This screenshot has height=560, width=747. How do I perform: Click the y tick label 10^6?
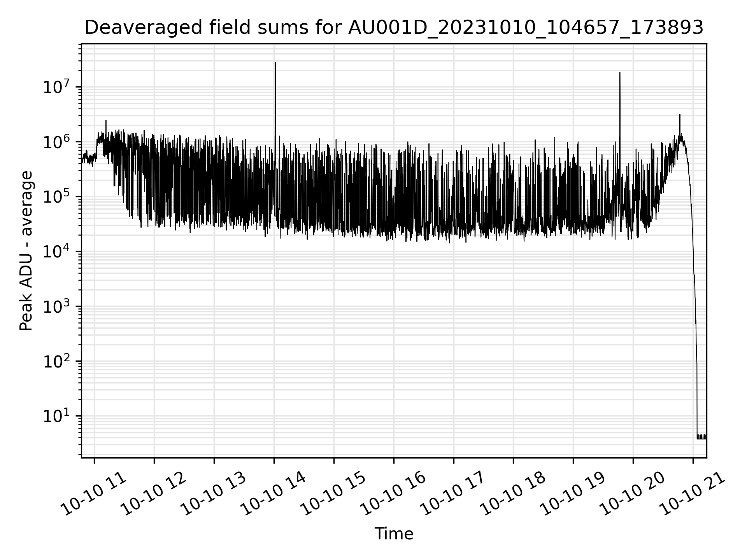(57, 141)
